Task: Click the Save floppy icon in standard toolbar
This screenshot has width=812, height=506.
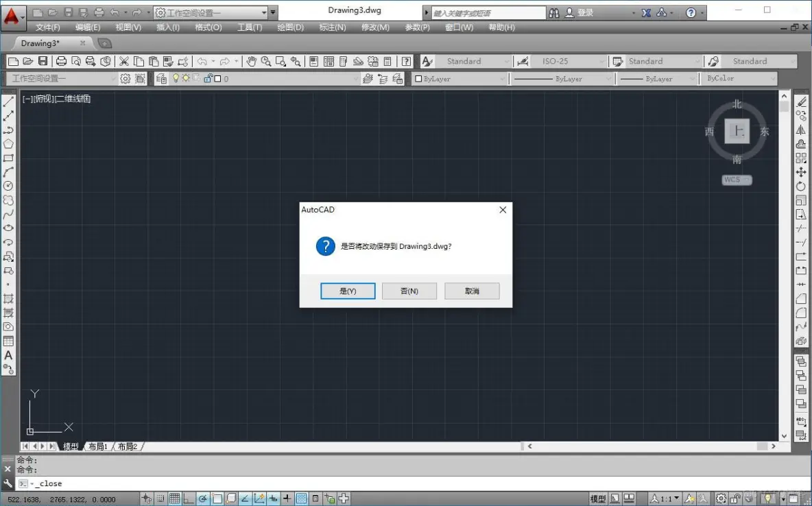Action: [x=43, y=62]
